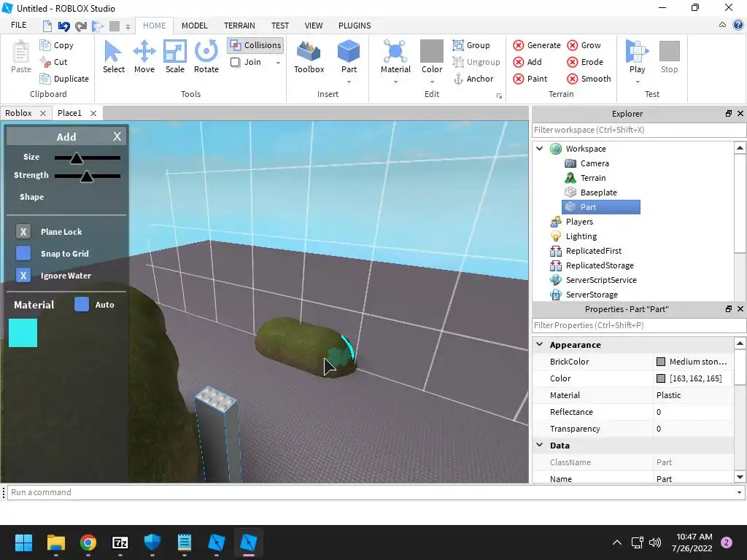
Task: Switch to the MODEL tab
Action: (194, 26)
